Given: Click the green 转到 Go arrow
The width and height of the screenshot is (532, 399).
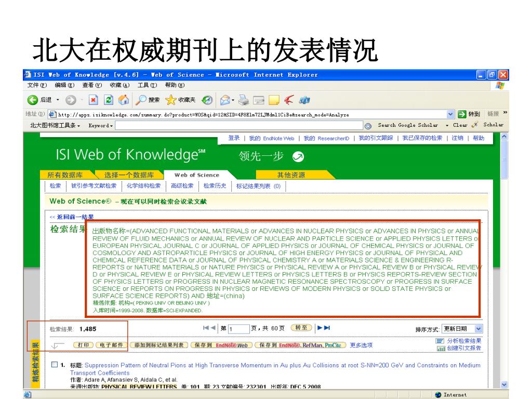Looking at the screenshot, I should tap(462, 114).
